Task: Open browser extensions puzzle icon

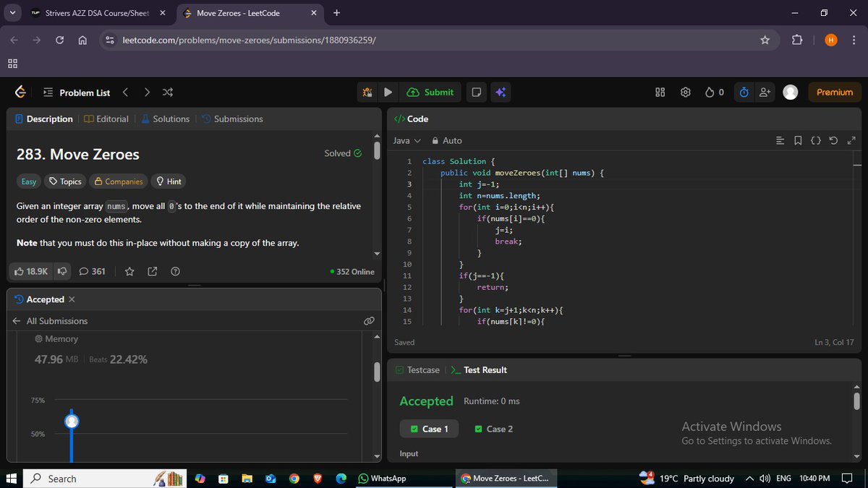Action: 797,40
